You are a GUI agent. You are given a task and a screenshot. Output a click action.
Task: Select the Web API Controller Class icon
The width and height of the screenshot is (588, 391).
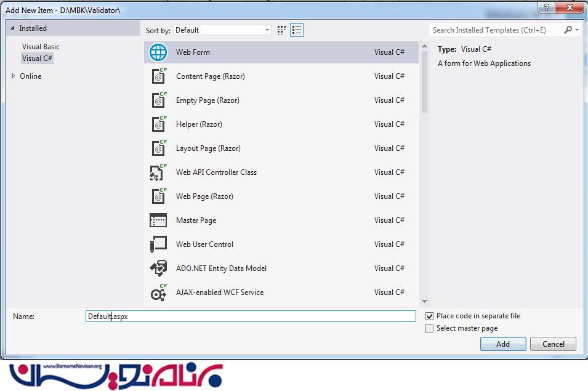pos(158,172)
